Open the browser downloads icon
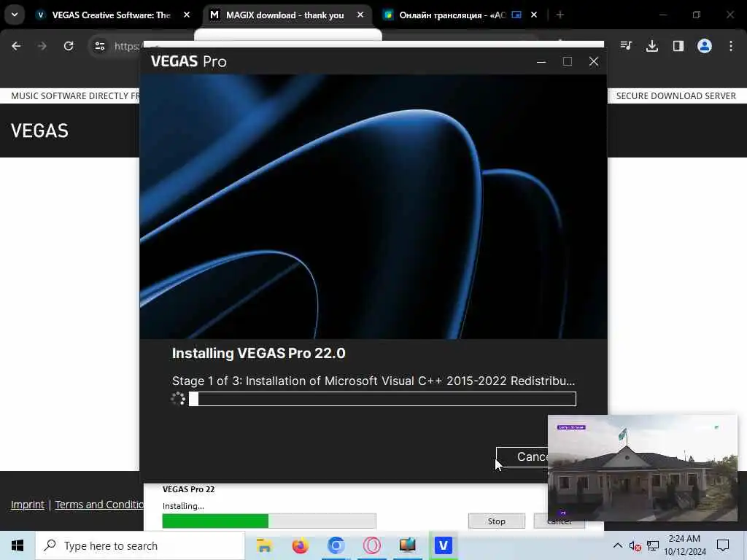 pyautogui.click(x=652, y=46)
